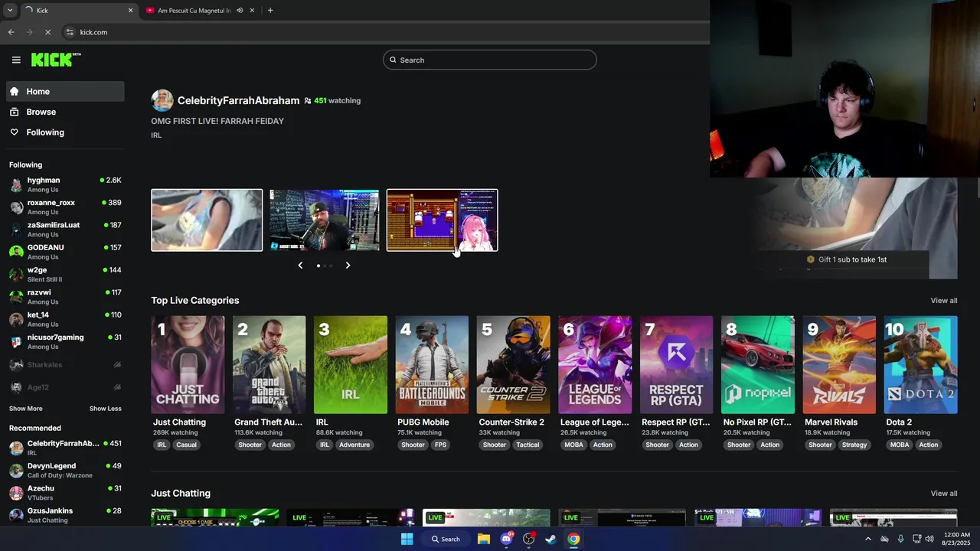
Task: Click the volume icon in system tray
Action: 929,539
